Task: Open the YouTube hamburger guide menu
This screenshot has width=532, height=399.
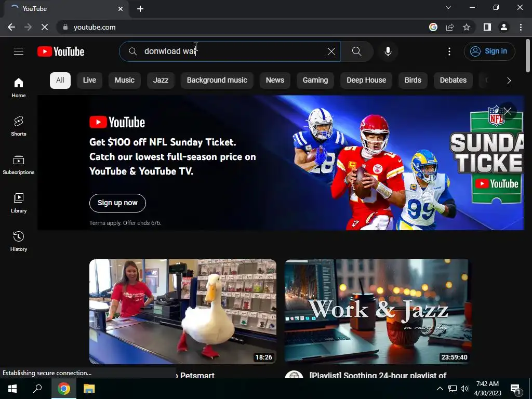Action: point(19,51)
